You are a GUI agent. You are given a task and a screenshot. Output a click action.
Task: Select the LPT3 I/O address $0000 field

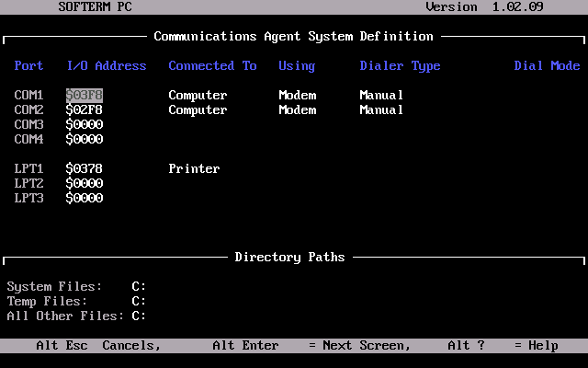(x=85, y=198)
